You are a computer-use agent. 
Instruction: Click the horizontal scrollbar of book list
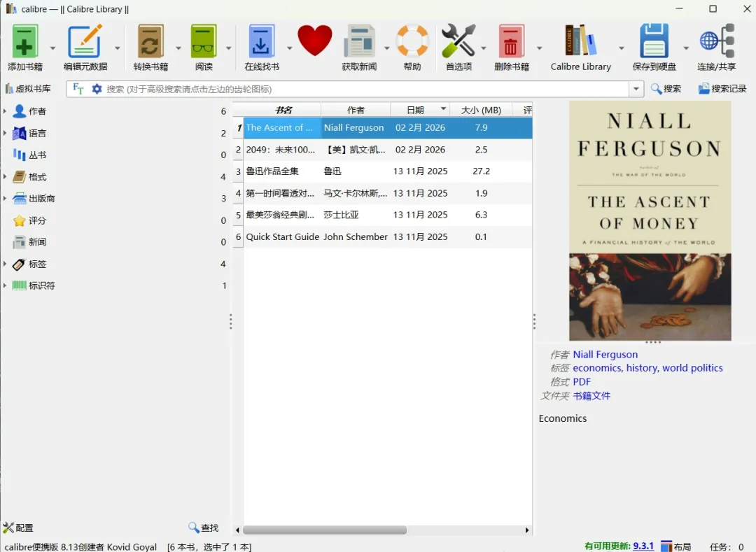pos(325,530)
